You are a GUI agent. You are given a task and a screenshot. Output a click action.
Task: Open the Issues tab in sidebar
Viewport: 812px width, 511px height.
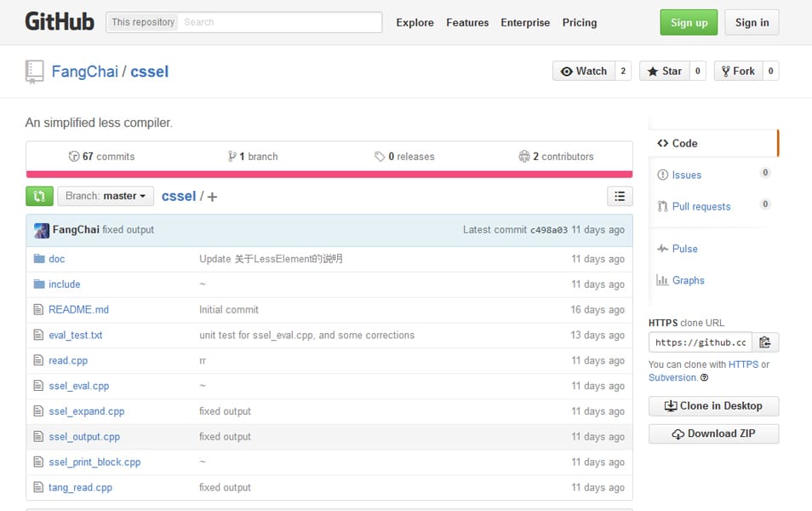pyautogui.click(x=686, y=175)
